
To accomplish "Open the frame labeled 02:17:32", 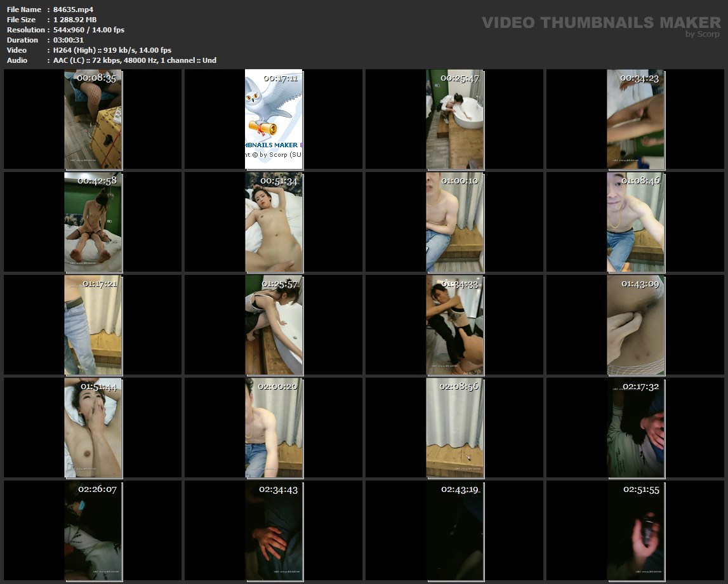I will pos(635,428).
